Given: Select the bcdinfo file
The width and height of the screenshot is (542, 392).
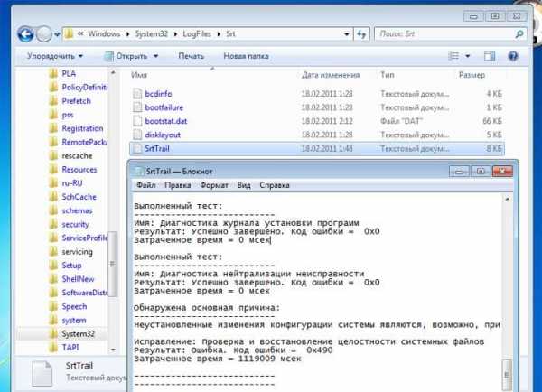Looking at the screenshot, I should pyautogui.click(x=158, y=94).
